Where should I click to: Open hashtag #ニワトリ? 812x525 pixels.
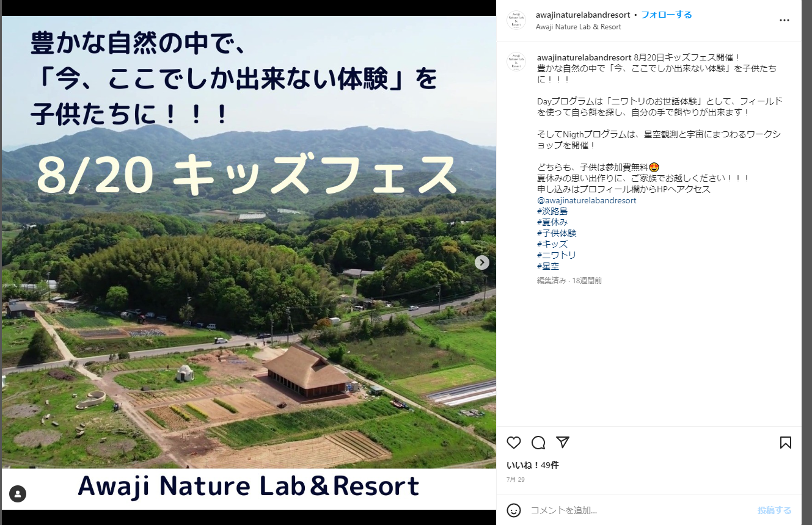click(x=557, y=255)
